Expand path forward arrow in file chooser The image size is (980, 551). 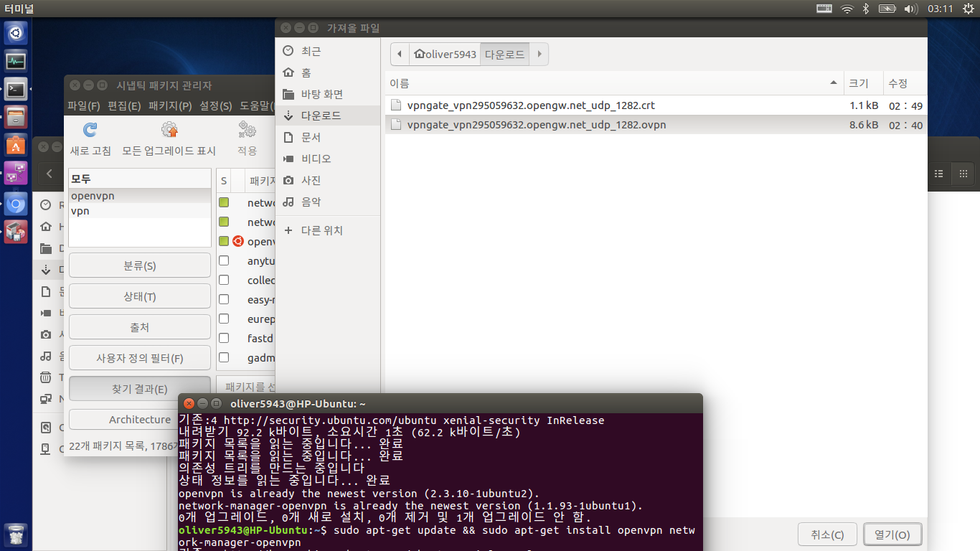coord(540,55)
